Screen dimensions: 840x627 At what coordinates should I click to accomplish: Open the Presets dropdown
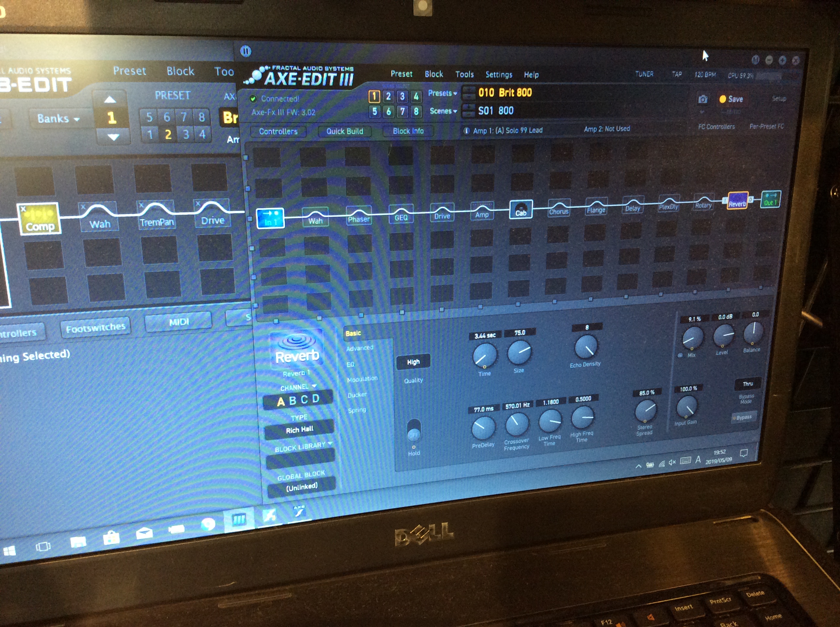442,93
